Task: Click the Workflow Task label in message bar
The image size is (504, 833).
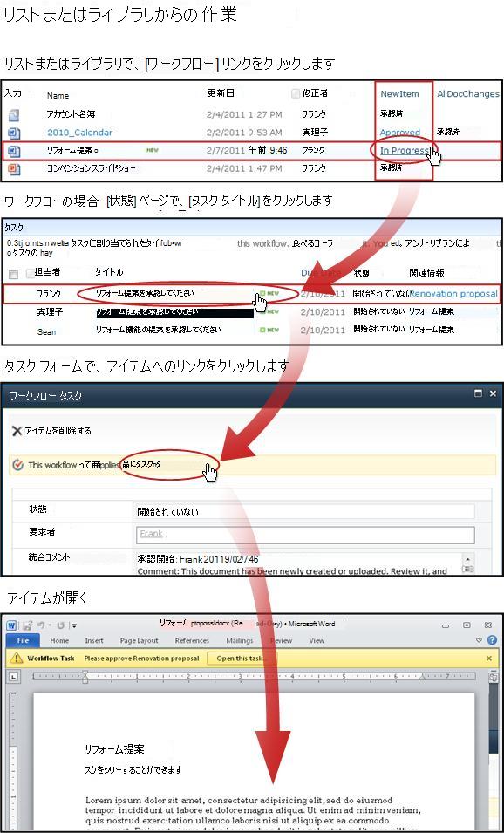Action: pyautogui.click(x=51, y=659)
